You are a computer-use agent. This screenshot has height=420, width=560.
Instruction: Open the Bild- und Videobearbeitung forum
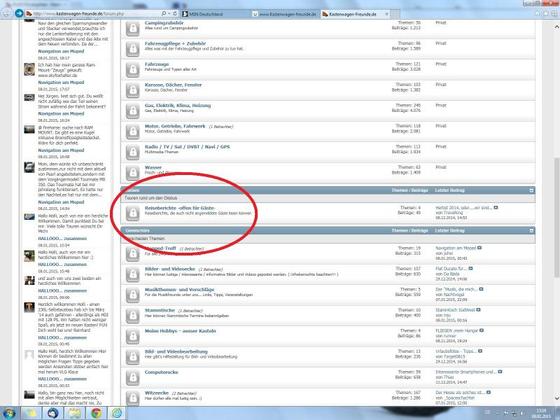[x=176, y=352]
